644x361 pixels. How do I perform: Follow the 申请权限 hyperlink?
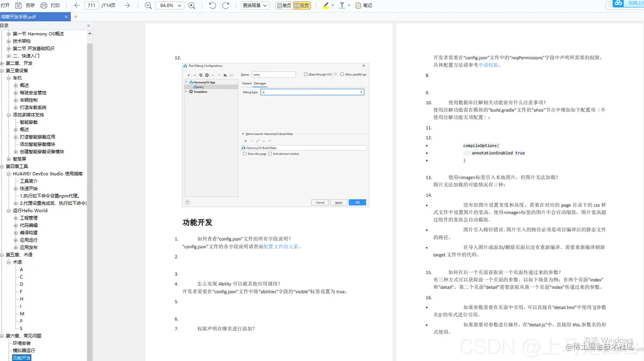coord(488,65)
